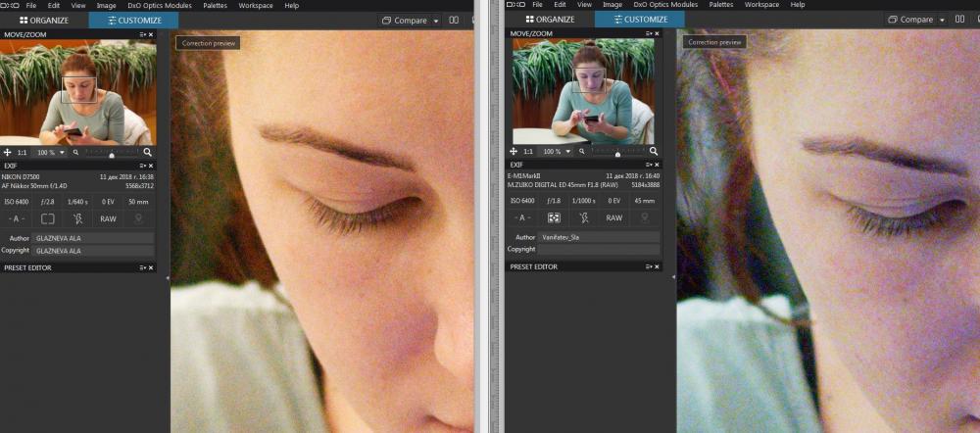The height and width of the screenshot is (433, 980).
Task: Click empty Copyright field in right window
Action: point(598,249)
